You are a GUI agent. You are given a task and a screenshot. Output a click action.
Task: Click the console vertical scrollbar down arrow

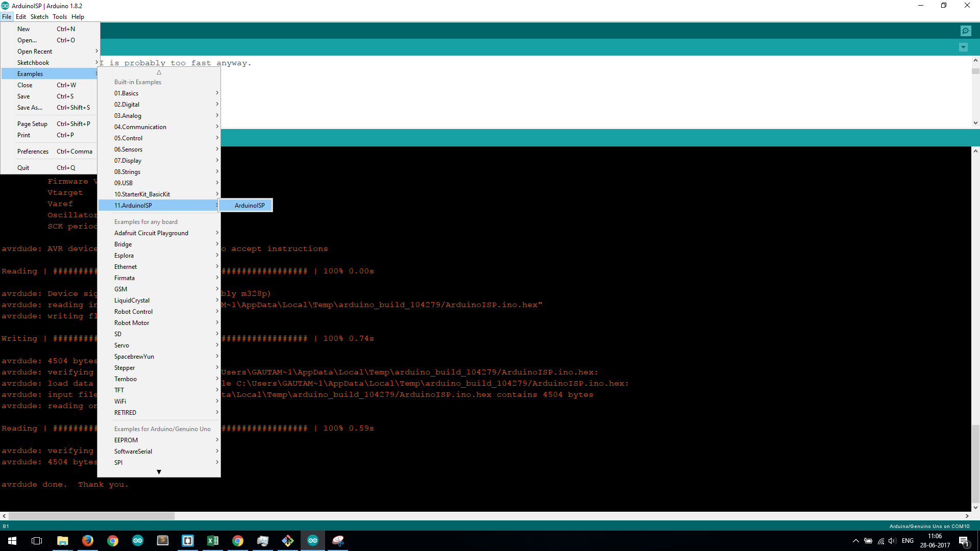[x=975, y=508]
